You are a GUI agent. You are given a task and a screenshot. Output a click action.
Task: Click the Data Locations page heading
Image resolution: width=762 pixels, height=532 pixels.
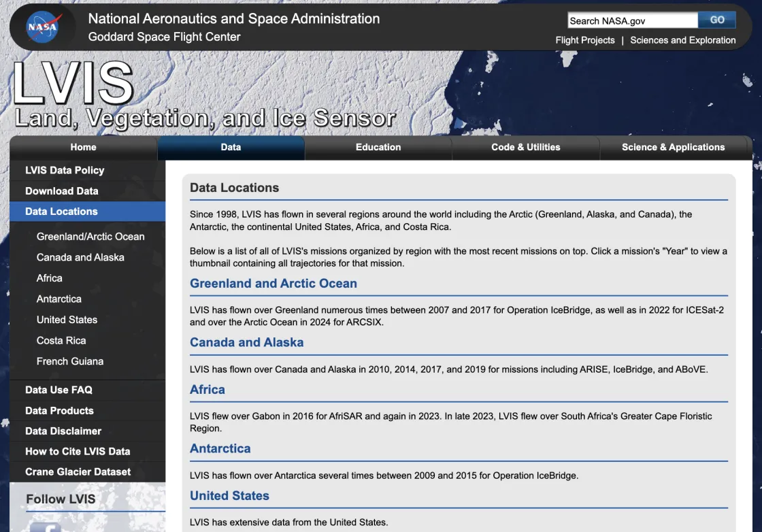pyautogui.click(x=234, y=188)
